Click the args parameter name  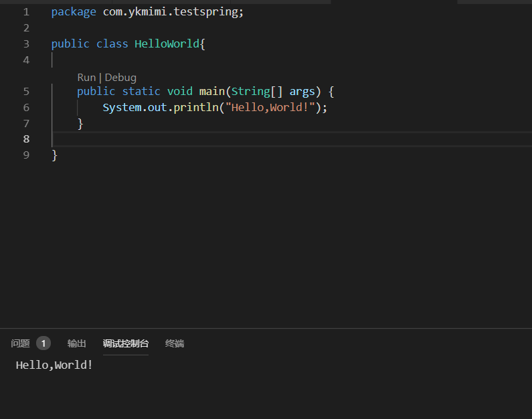coord(302,92)
